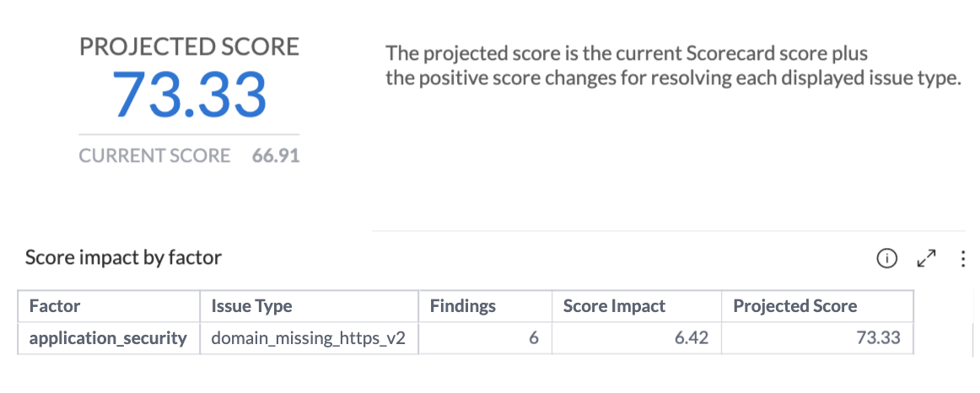Open the info icon for Score impact

pyautogui.click(x=887, y=258)
